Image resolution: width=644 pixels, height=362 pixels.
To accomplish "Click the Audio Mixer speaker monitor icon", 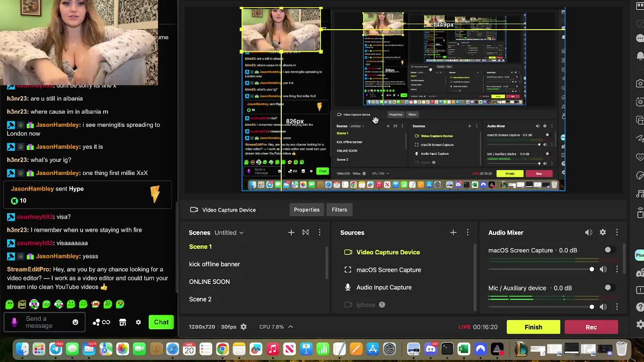I will (x=589, y=232).
